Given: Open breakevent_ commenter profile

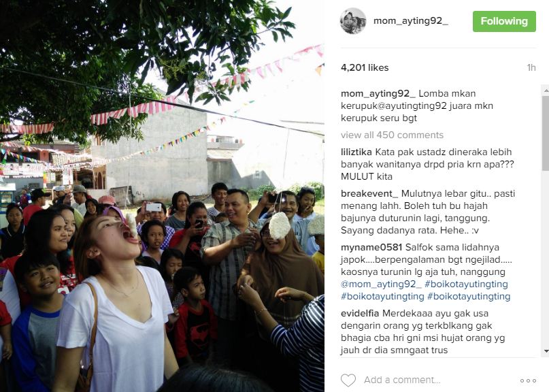Looking at the screenshot, I should pyautogui.click(x=369, y=194).
